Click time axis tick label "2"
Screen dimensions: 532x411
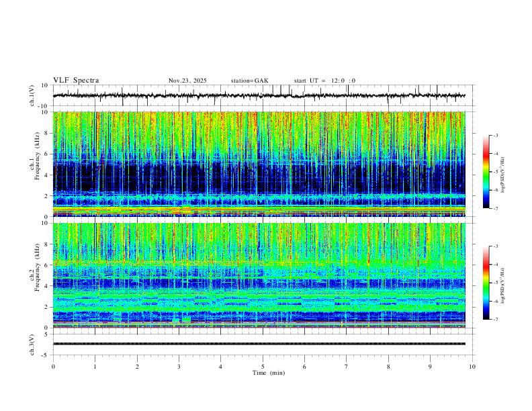tap(137, 367)
